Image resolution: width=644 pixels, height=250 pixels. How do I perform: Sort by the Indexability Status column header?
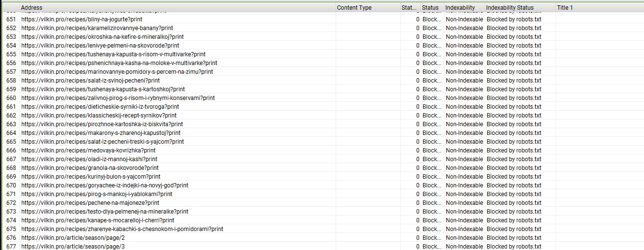[520, 7]
